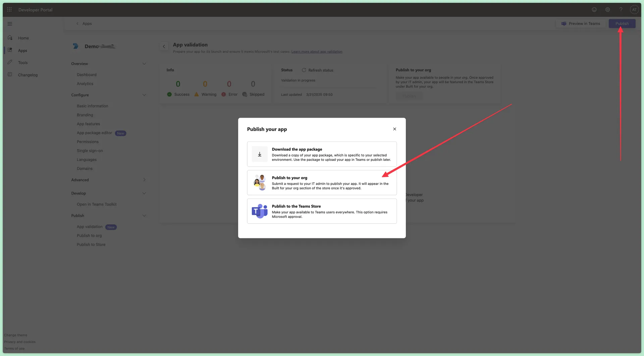
Task: Click the Home icon in sidebar
Action: 10,38
